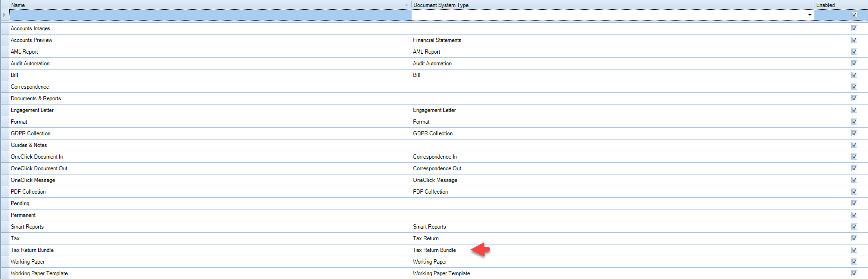Image resolution: width=868 pixels, height=279 pixels.
Task: Select the Tax Return Bundle system type cell
Action: tap(613, 250)
